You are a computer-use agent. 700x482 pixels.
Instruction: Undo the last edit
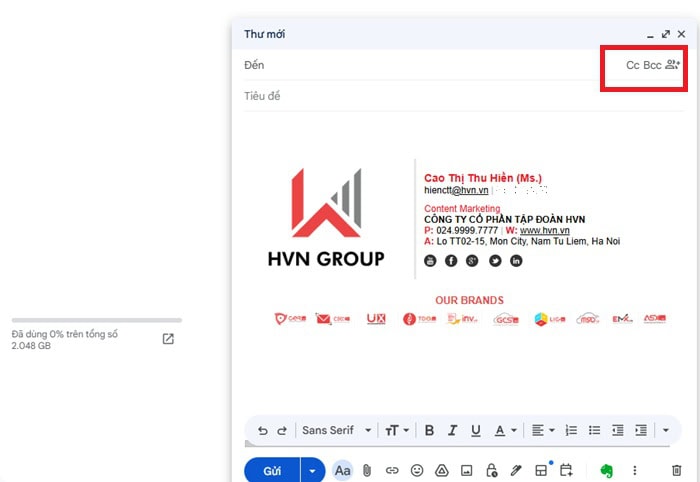tap(262, 431)
